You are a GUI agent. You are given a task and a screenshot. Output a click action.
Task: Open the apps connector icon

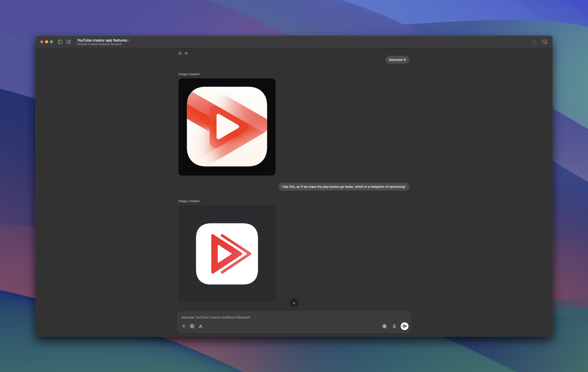pos(201,326)
